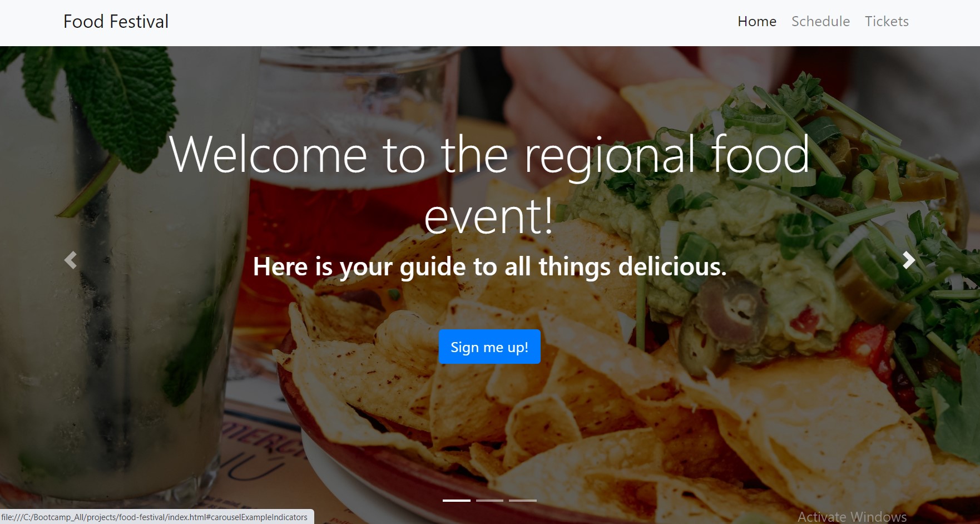Screen dimensions: 980x524
Task: Click the Food Festival brand logo
Action: coord(116,22)
